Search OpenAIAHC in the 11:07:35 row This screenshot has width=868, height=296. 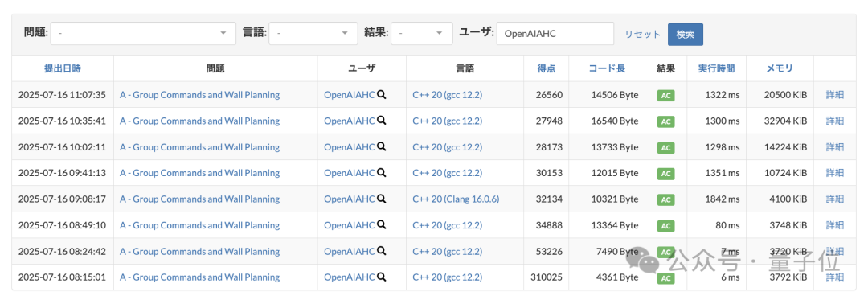pos(382,95)
